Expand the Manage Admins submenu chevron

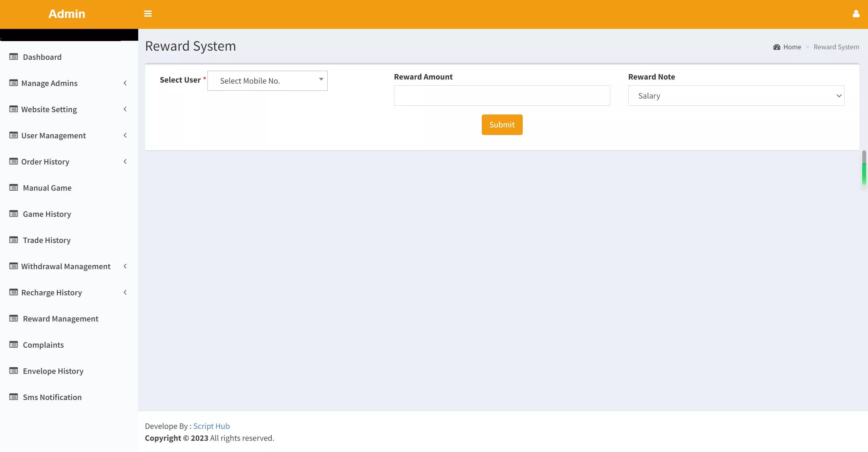(x=125, y=83)
